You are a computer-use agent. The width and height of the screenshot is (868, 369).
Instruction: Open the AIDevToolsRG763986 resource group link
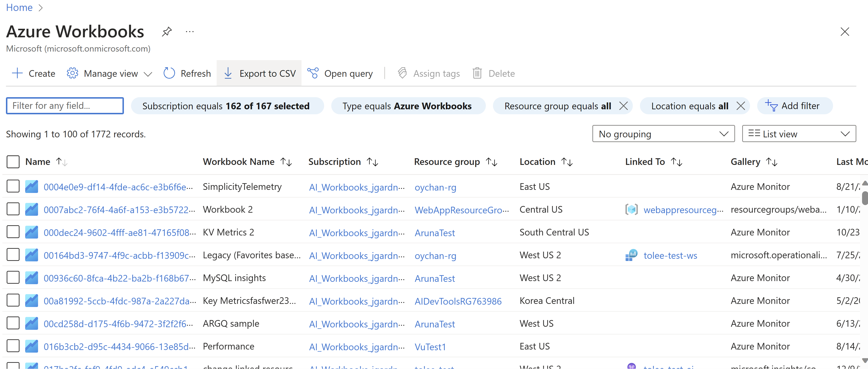click(x=458, y=301)
